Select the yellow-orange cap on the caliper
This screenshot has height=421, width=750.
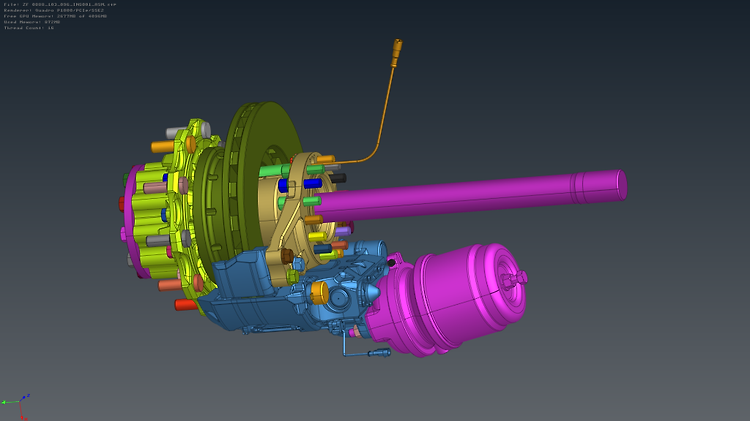point(319,292)
